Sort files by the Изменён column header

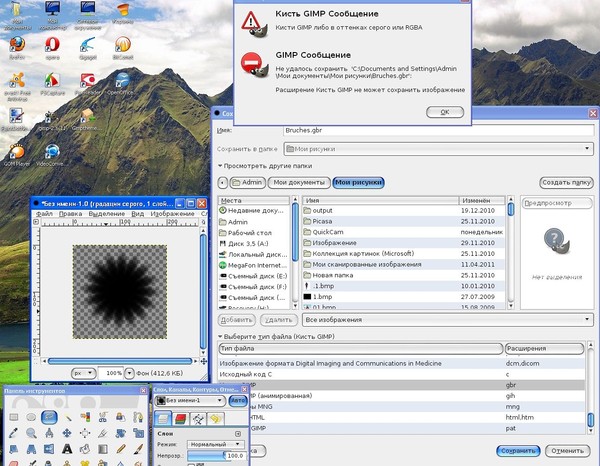click(482, 200)
